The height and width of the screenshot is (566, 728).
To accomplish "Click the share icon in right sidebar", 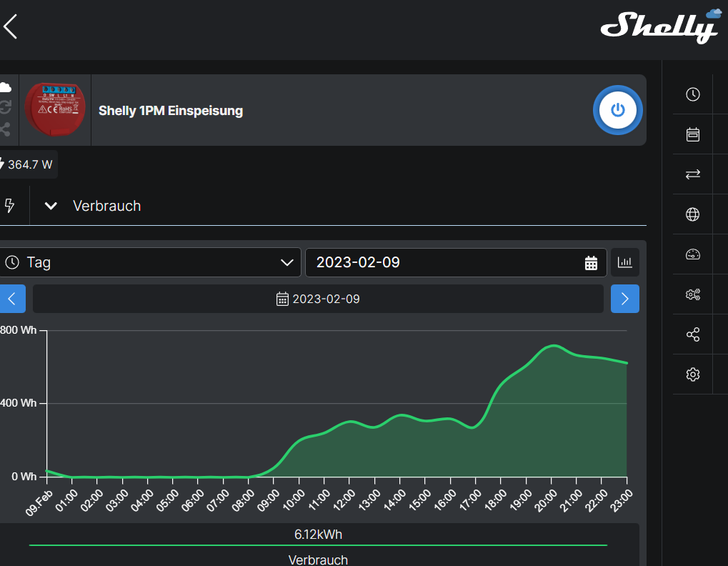I will coord(693,334).
